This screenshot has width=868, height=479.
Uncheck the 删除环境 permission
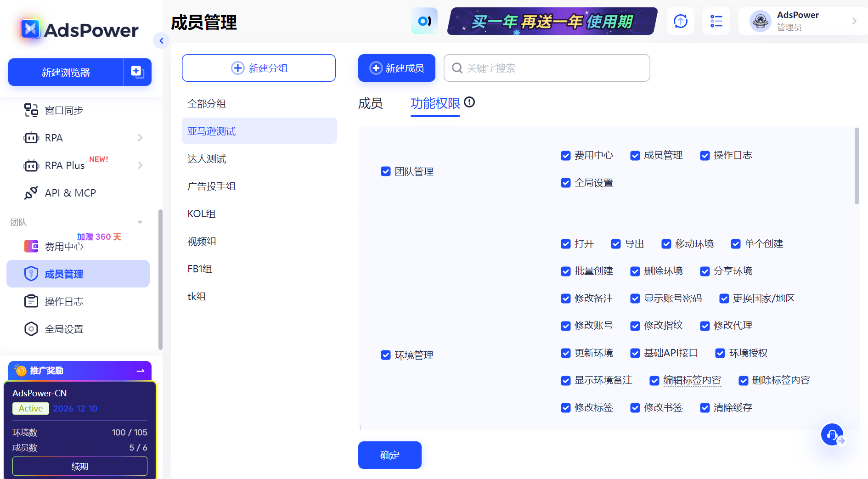click(635, 271)
